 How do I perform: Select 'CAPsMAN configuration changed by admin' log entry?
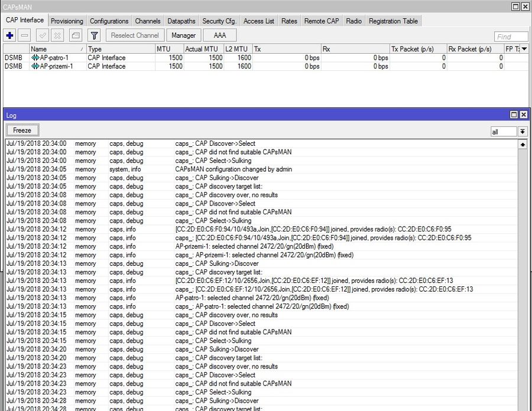[233, 169]
